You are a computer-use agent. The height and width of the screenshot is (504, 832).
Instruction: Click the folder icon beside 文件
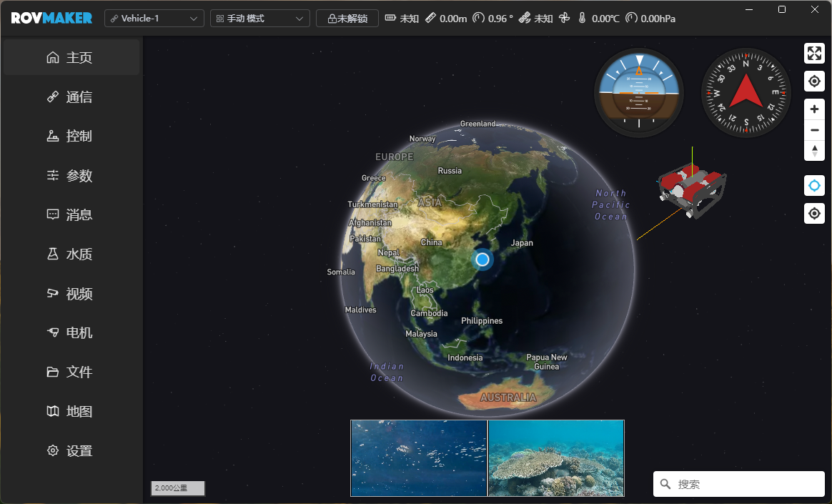[x=53, y=372]
